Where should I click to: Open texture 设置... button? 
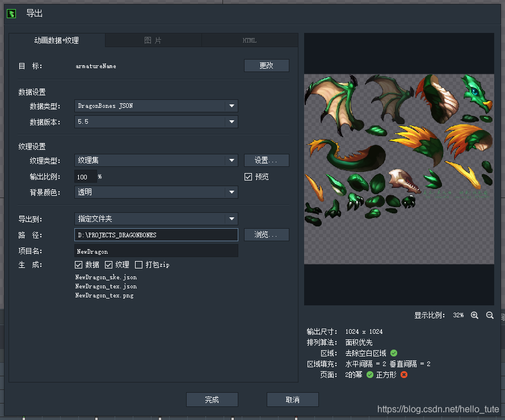point(266,161)
